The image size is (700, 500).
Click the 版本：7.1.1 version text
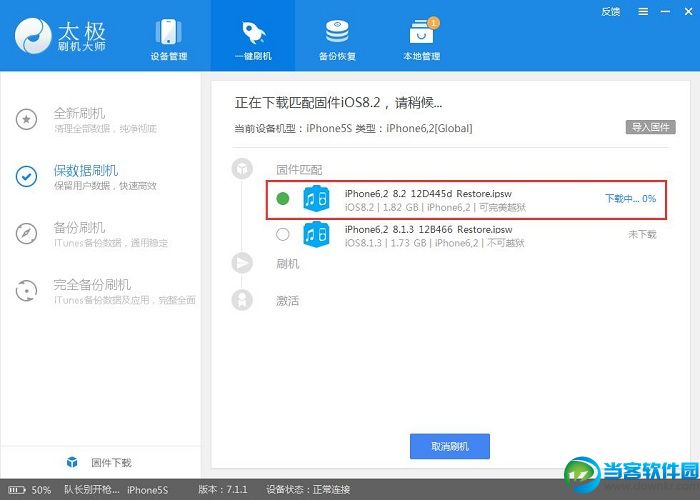[x=223, y=490]
